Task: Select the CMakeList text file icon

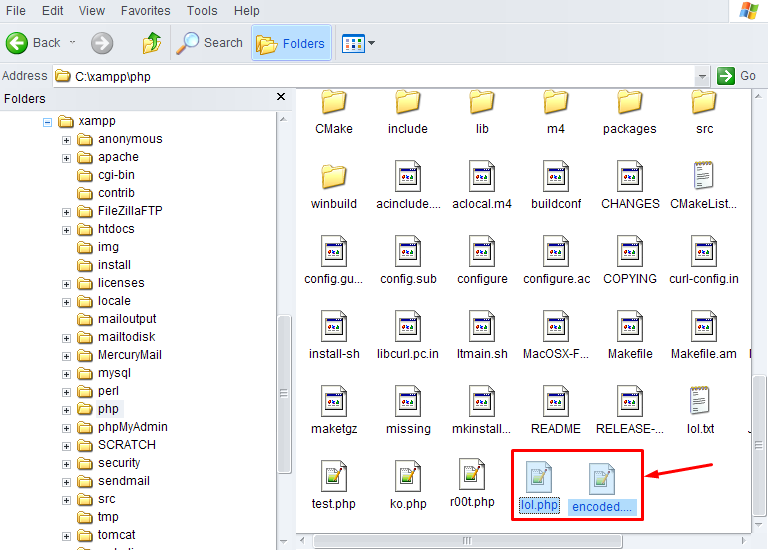Action: (x=703, y=175)
